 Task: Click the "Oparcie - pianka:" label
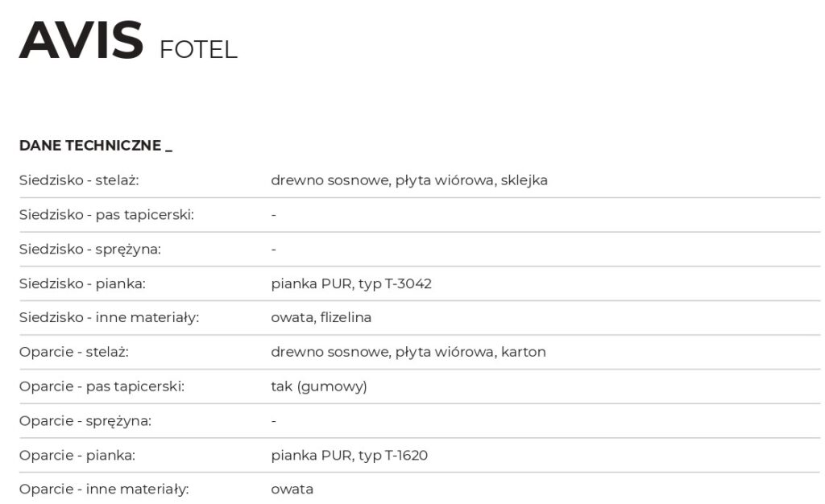click(77, 456)
